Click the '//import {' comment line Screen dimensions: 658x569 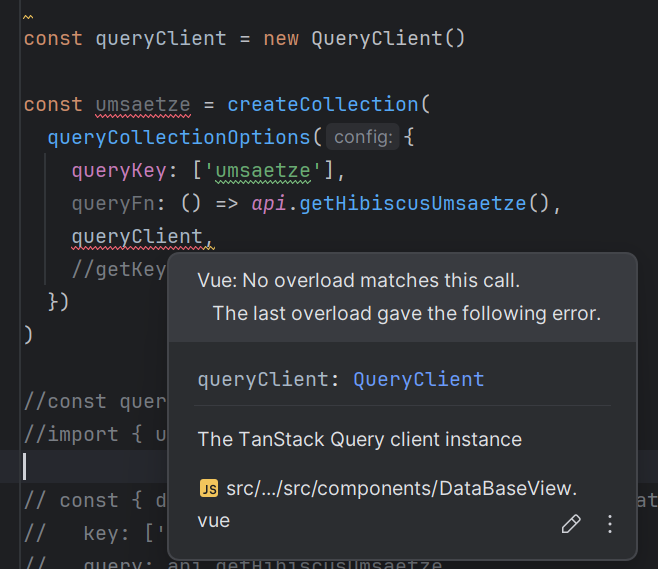pos(95,434)
